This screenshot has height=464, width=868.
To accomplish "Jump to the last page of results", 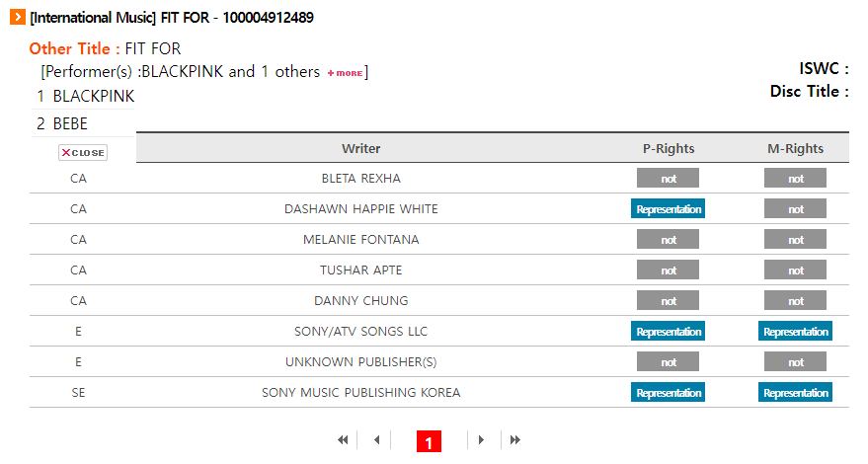I will tap(515, 440).
